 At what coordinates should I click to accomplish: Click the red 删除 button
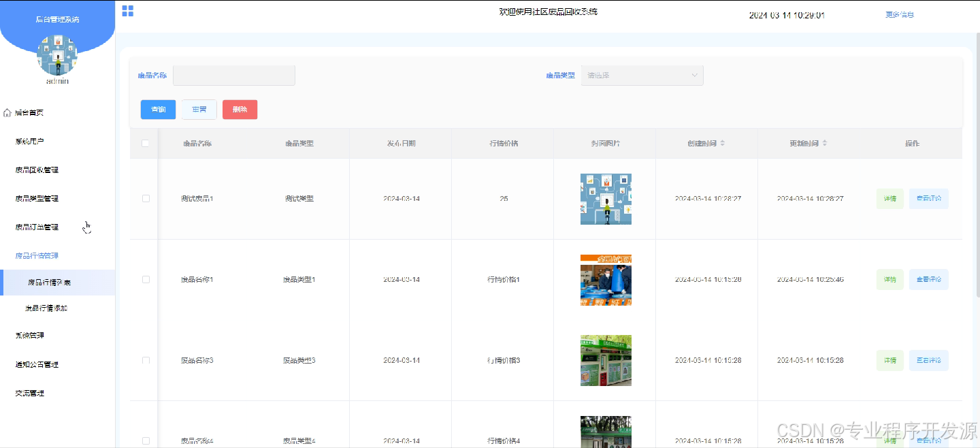pos(240,110)
